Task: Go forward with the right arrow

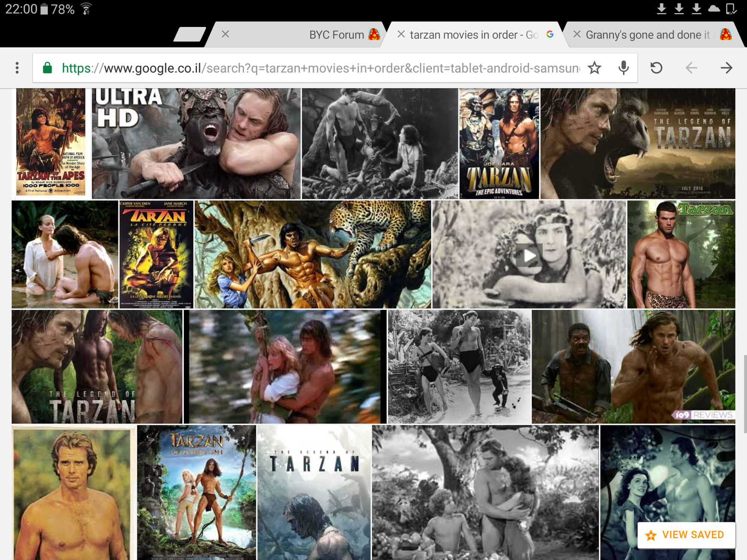Action: (726, 68)
